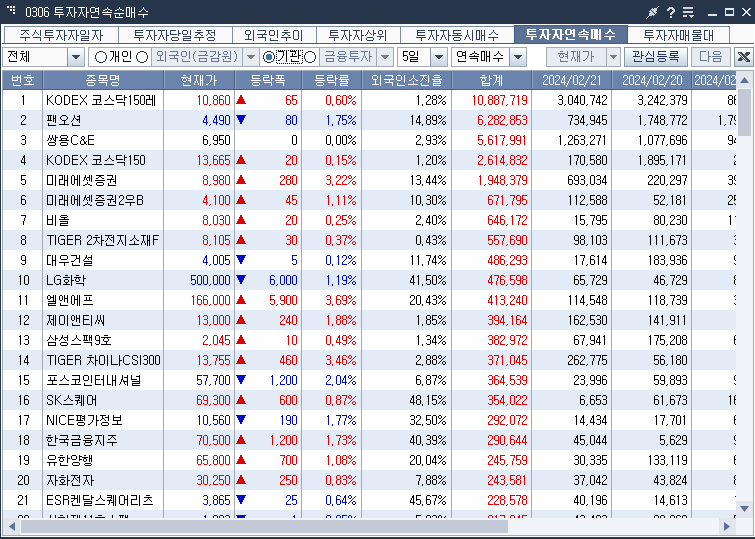Click the 2024/02/21 column header

click(572, 80)
